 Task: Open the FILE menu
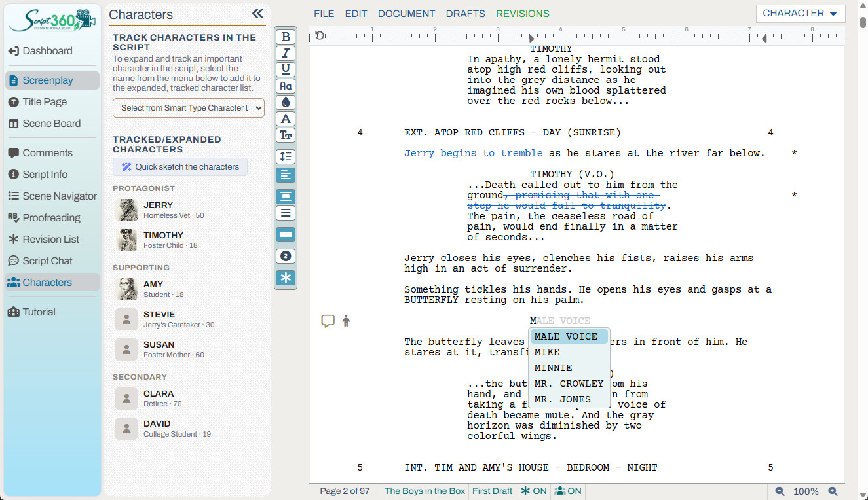tap(324, 14)
